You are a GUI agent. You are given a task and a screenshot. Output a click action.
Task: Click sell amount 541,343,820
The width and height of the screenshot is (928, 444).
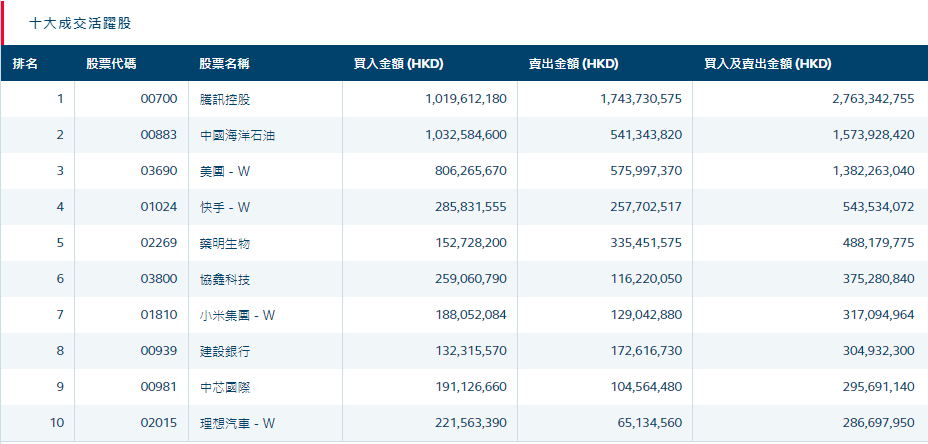tap(646, 135)
